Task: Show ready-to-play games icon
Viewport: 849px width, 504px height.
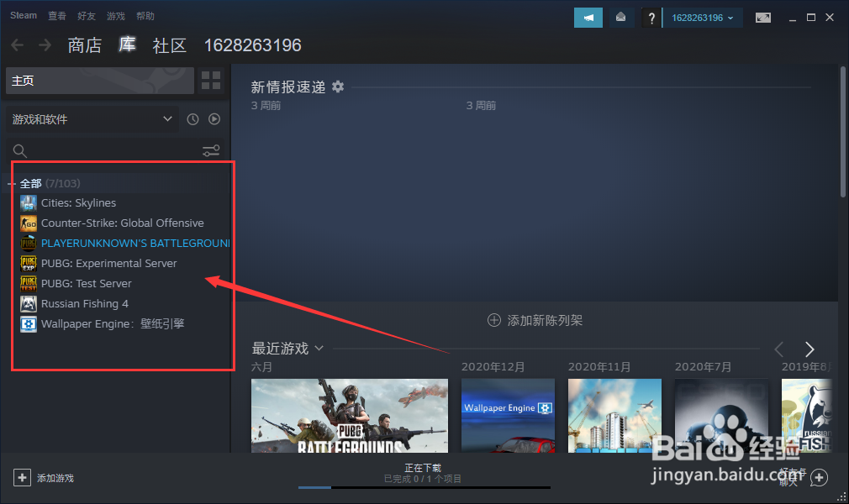Action: point(214,119)
